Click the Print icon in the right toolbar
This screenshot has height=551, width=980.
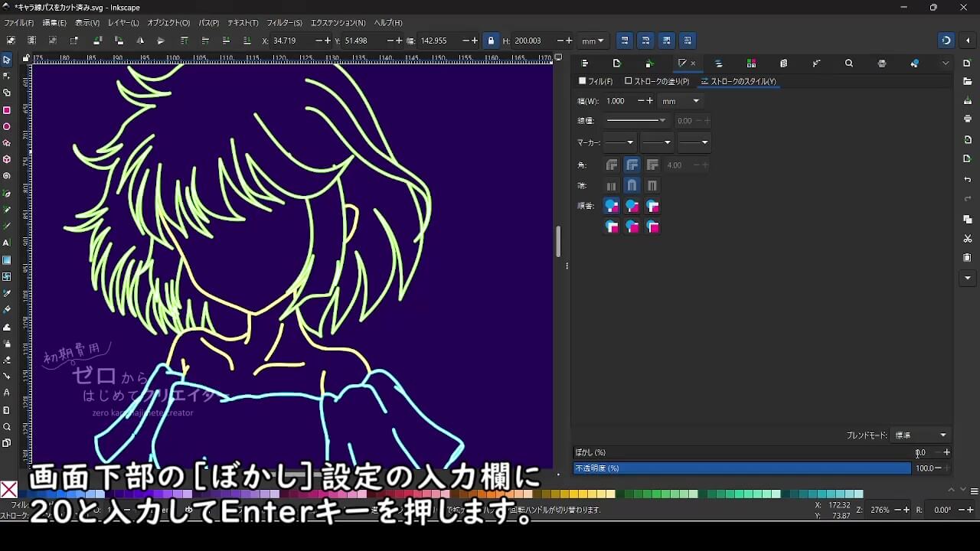click(968, 119)
